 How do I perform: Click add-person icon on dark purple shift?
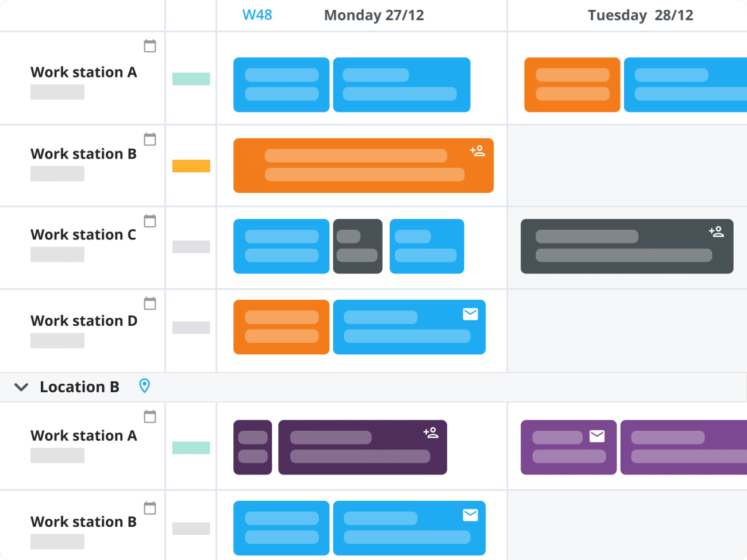(x=431, y=432)
